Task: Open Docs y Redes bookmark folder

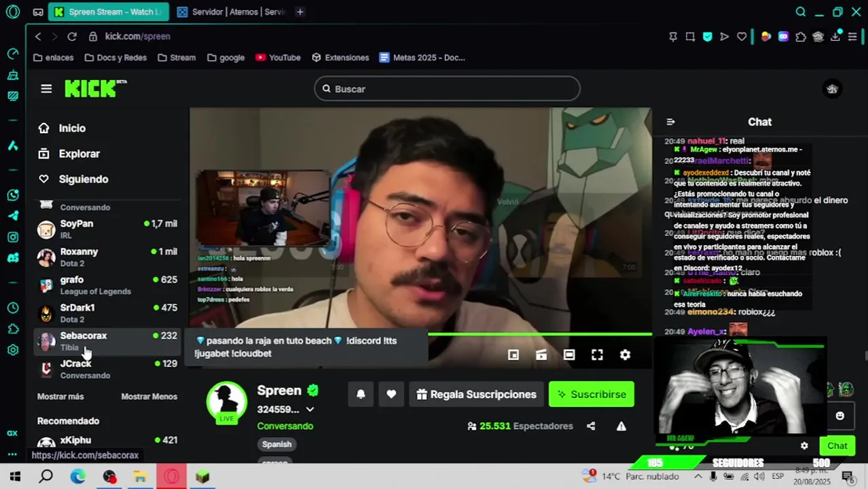Action: [x=115, y=58]
